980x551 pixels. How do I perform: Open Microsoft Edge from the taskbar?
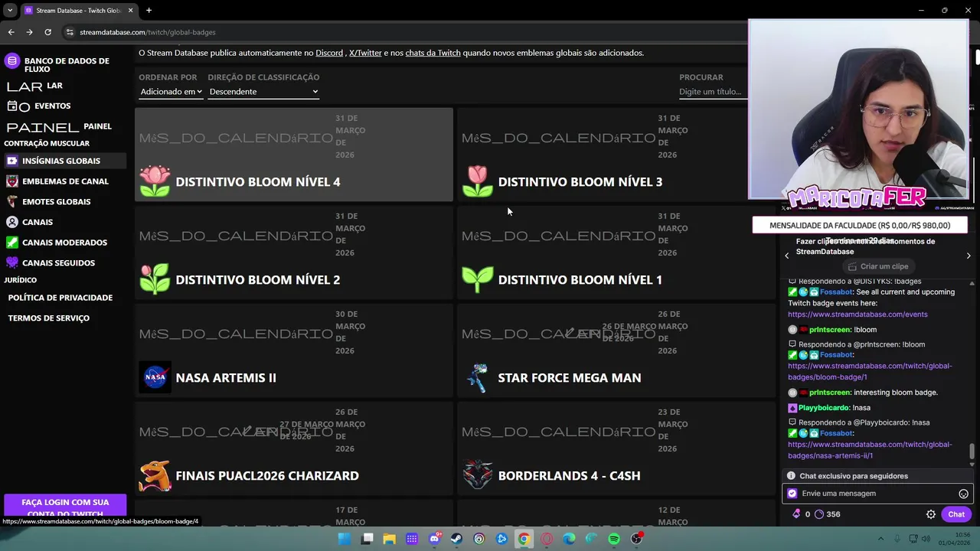(x=569, y=539)
